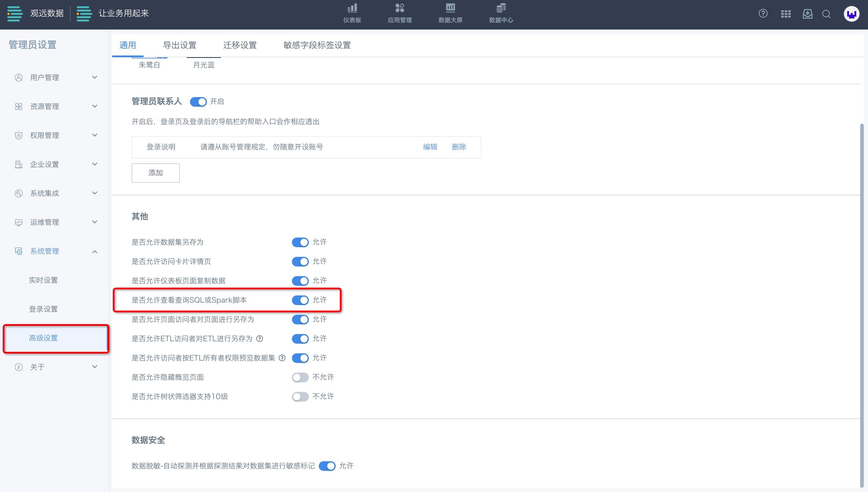Open 登录设置 in the sidebar

(x=43, y=309)
